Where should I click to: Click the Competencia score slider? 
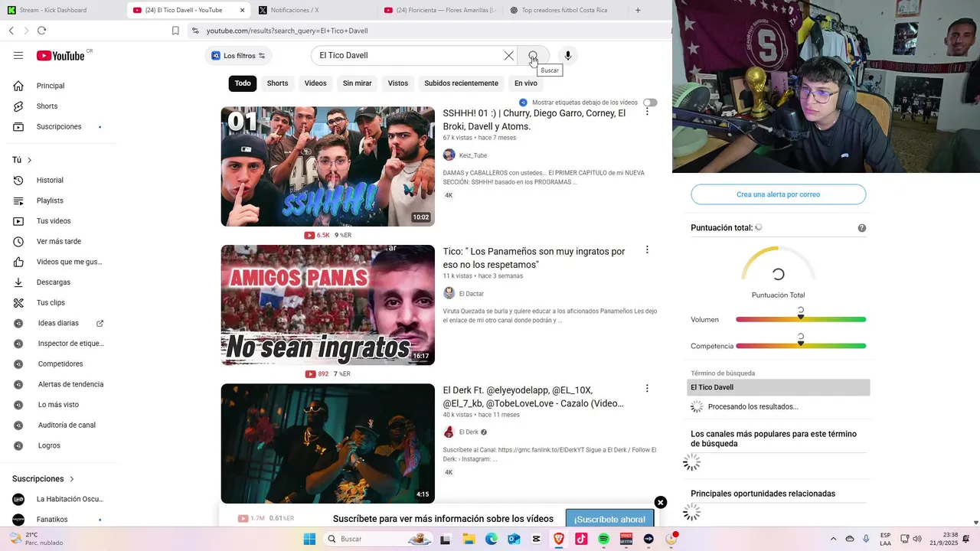tap(801, 346)
